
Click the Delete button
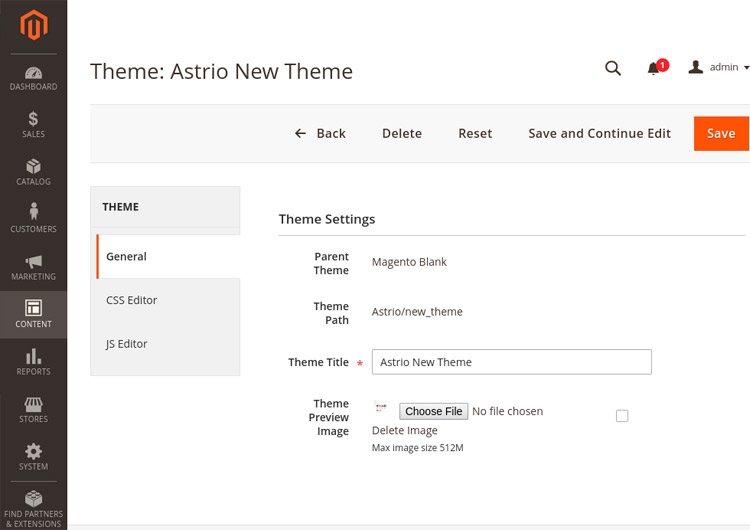tap(402, 133)
